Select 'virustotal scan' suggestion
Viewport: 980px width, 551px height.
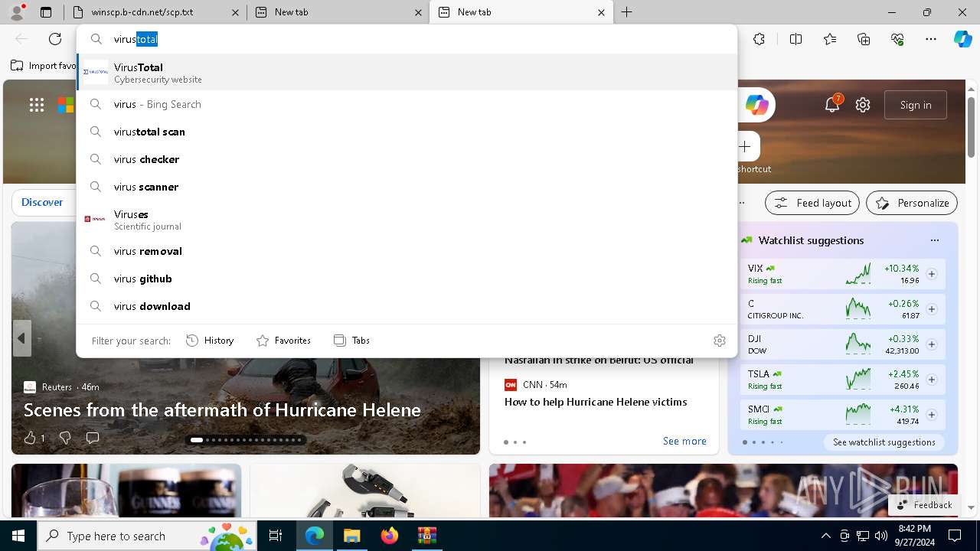pyautogui.click(x=407, y=132)
